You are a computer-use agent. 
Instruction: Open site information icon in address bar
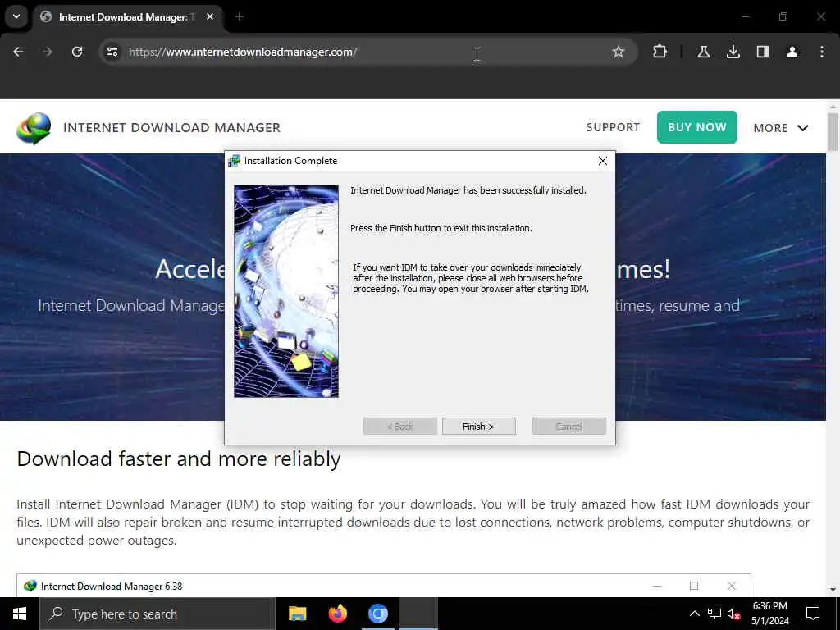coord(112,52)
